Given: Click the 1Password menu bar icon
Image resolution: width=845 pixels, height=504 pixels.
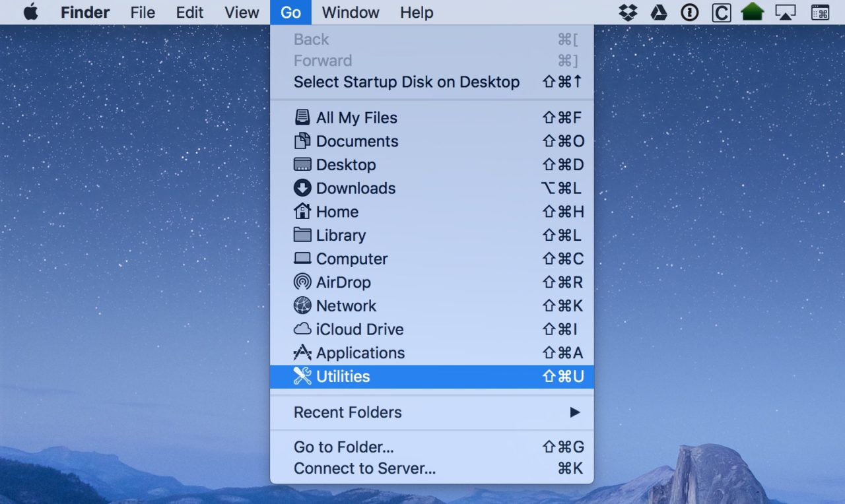Looking at the screenshot, I should click(x=689, y=12).
